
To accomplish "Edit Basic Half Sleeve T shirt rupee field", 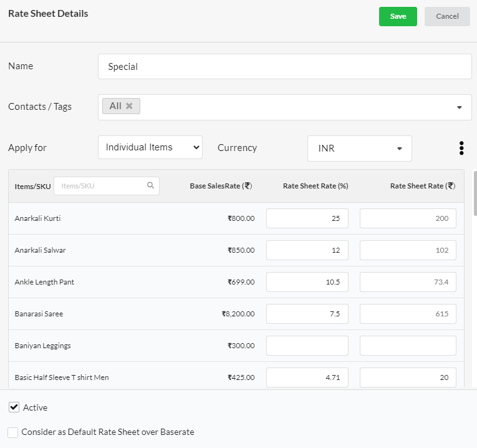I will click(x=408, y=377).
